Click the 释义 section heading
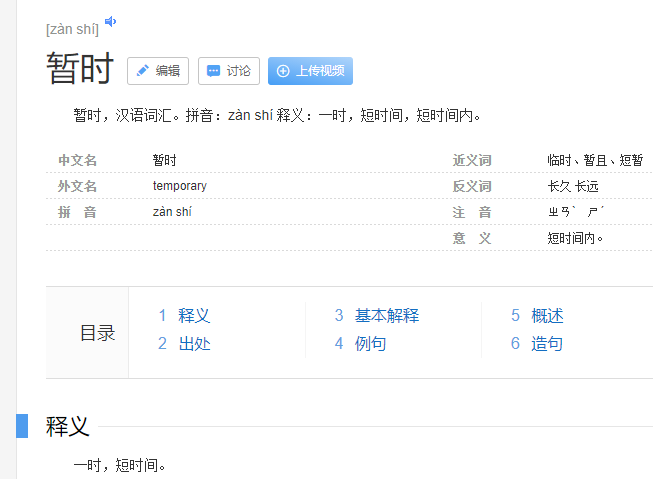This screenshot has width=653, height=479. [68, 427]
